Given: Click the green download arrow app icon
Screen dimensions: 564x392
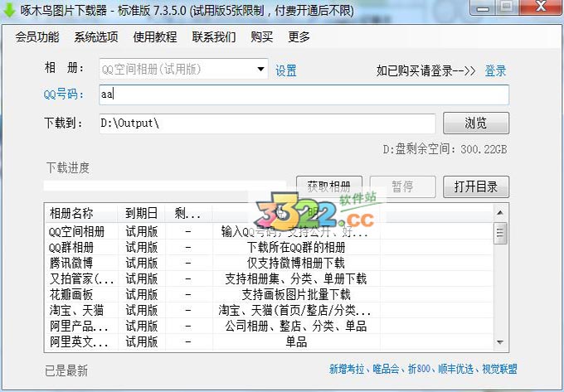Looking at the screenshot, I should [x=8, y=10].
